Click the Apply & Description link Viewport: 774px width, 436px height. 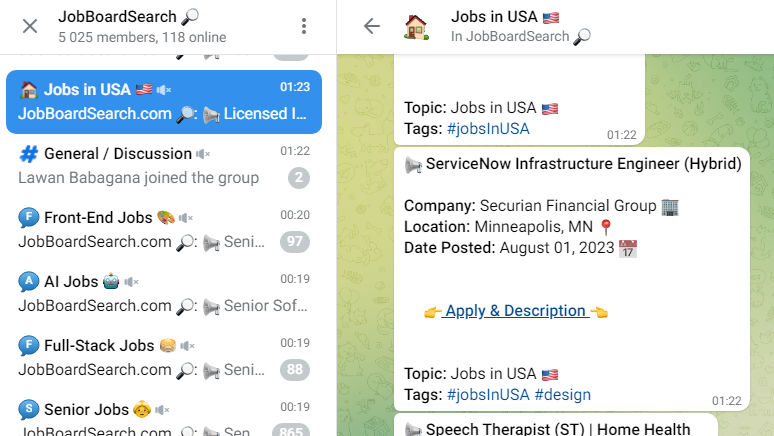[x=516, y=311]
